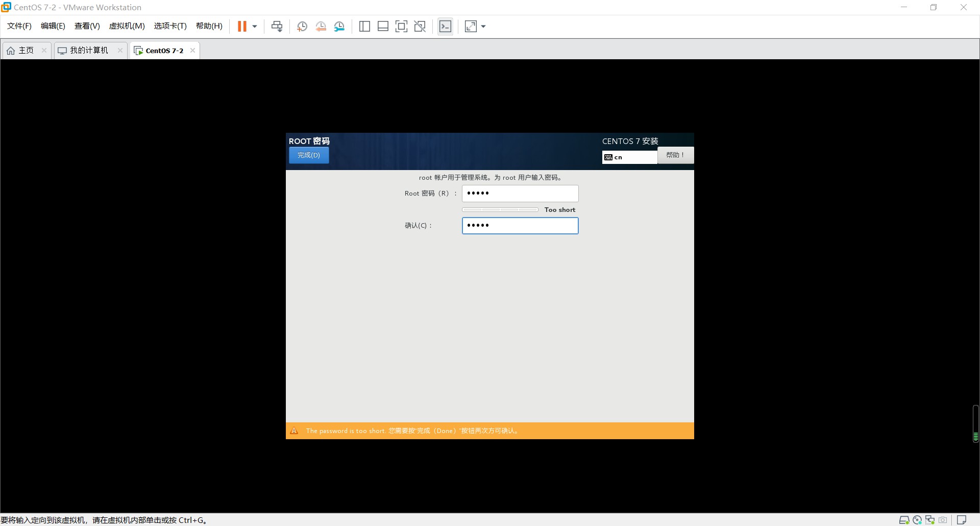Image resolution: width=980 pixels, height=526 pixels.
Task: Pause the virtual machine with orange button
Action: pos(242,27)
